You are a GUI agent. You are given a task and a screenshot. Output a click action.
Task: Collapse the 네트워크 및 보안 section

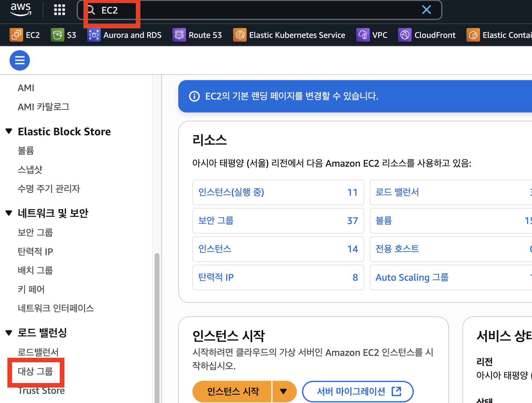(9, 213)
